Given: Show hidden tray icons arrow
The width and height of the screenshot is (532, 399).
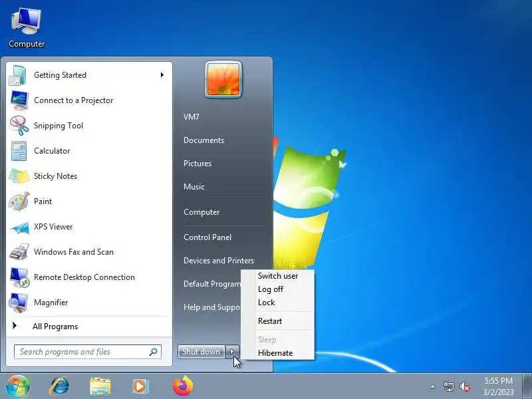Looking at the screenshot, I should pos(433,386).
